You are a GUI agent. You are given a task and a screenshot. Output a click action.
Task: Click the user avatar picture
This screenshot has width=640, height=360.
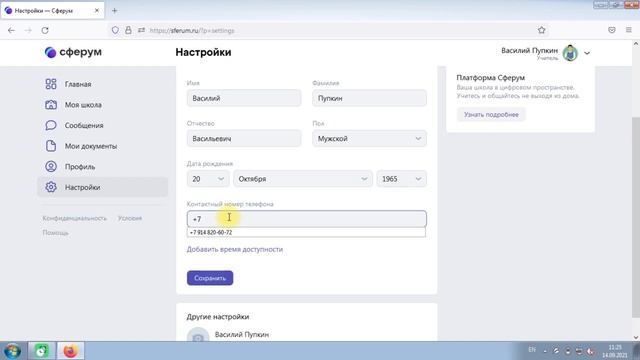(x=570, y=53)
